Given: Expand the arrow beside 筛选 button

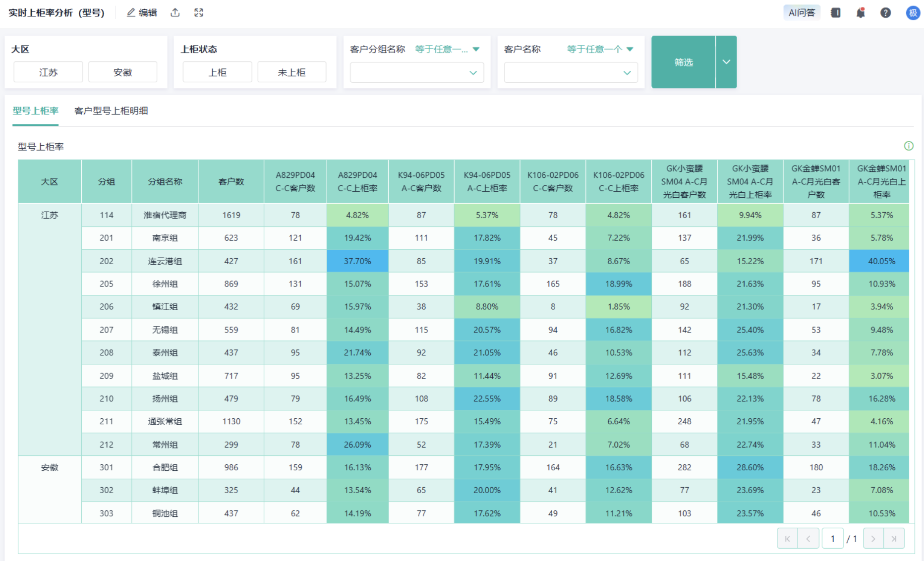Looking at the screenshot, I should click(726, 62).
